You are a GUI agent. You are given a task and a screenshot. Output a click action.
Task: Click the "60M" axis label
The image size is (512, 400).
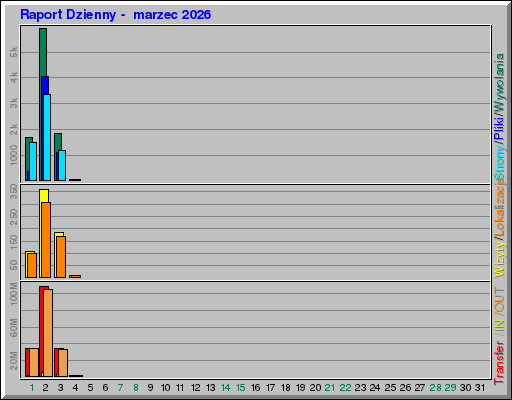pos(14,327)
